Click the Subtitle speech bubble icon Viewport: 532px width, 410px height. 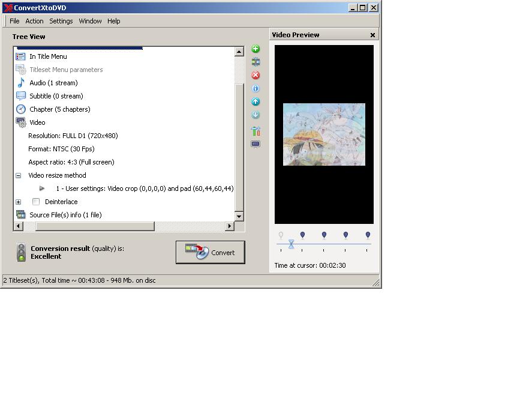21,96
